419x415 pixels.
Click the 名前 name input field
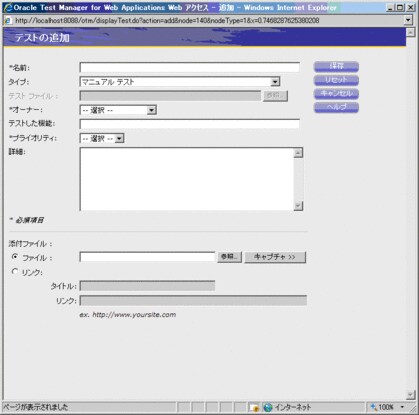189,67
